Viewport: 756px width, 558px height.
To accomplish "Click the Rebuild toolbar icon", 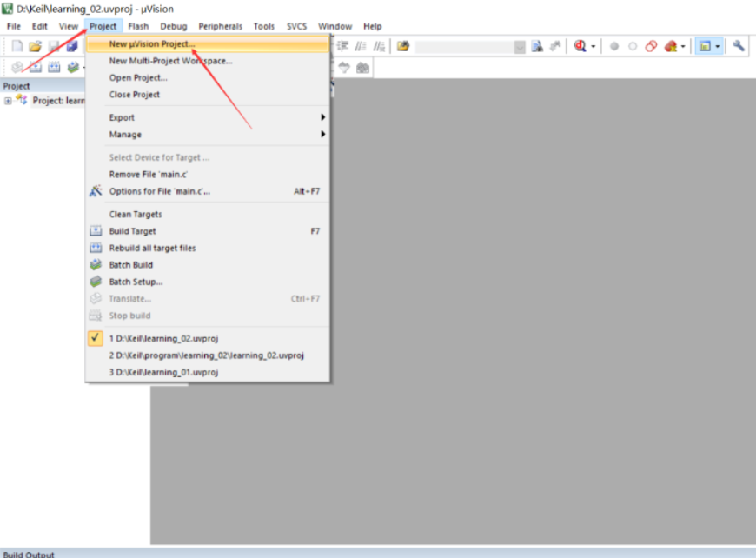I will coord(54,68).
